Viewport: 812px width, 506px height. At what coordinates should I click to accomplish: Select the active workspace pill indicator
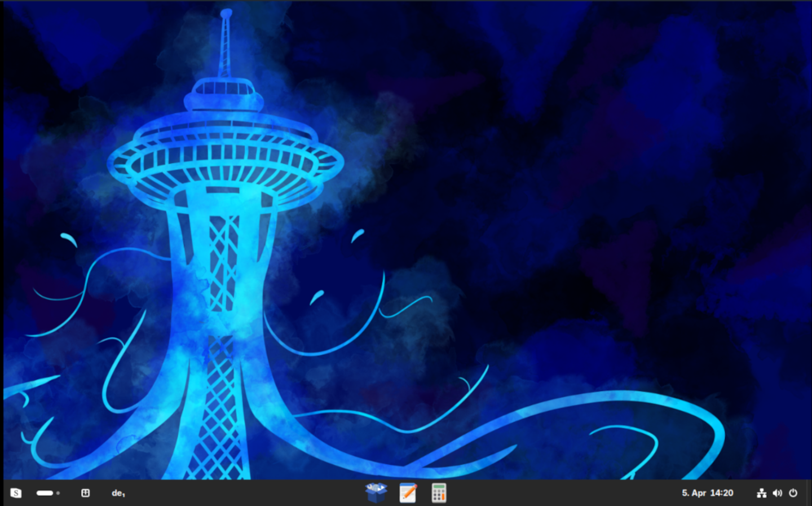click(45, 493)
